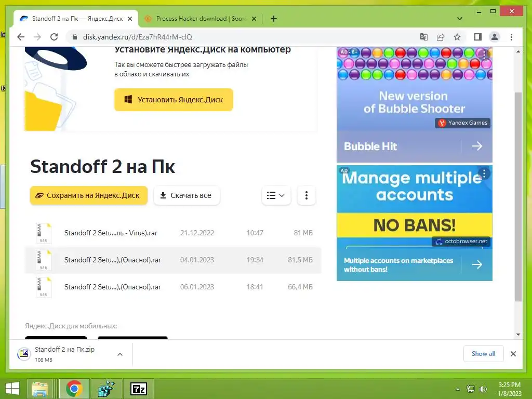
Task: Click the volume speaker tray icon
Action: 483,389
